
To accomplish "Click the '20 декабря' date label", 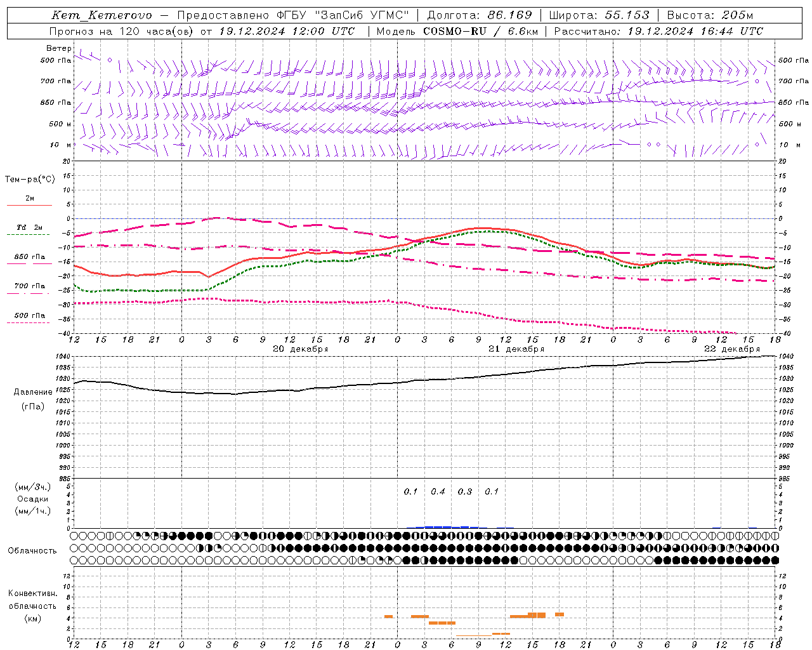I will [300, 349].
